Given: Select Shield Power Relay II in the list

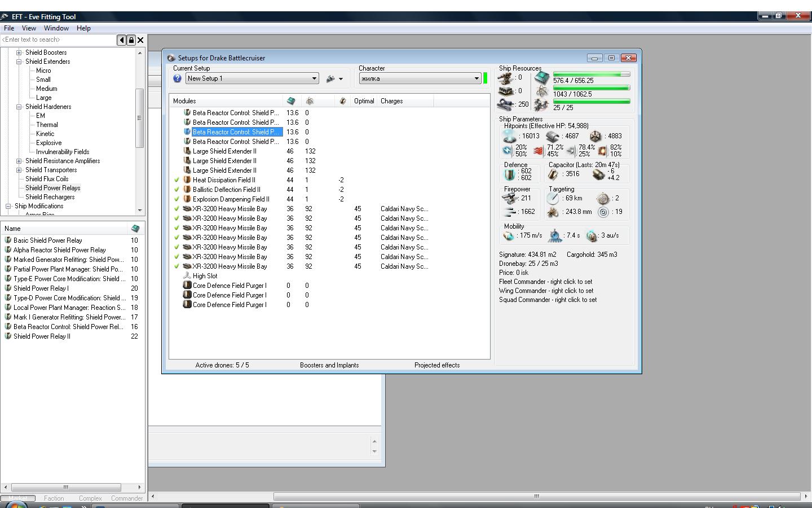Looking at the screenshot, I should point(42,336).
